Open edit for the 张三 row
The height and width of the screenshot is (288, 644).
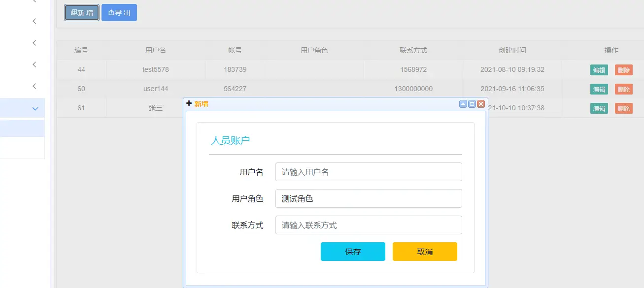599,108
